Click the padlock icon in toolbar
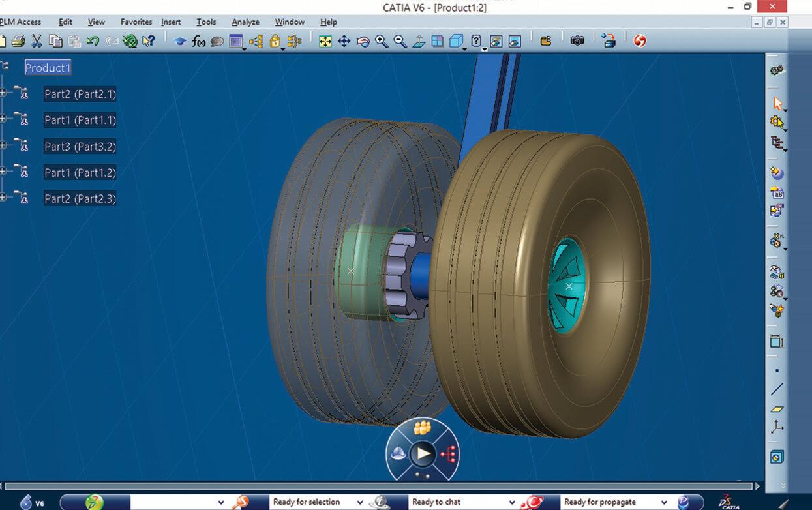The width and height of the screenshot is (812, 510). click(x=275, y=41)
